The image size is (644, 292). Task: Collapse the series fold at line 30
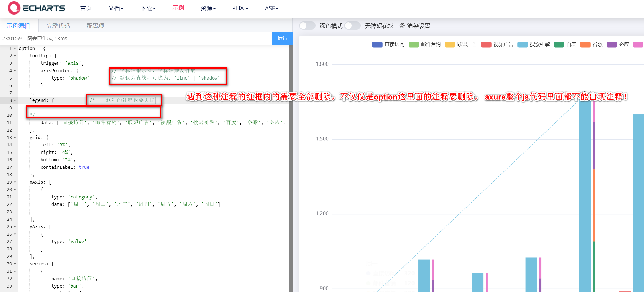(x=15, y=264)
